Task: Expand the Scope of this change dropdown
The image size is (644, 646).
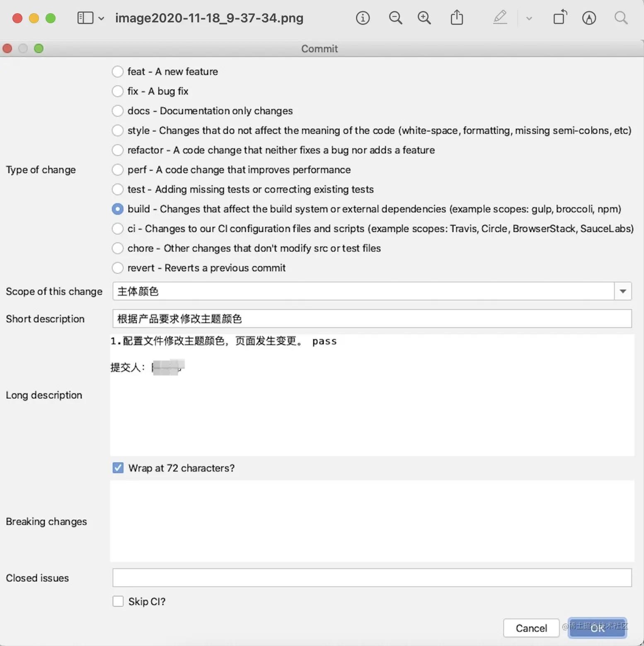Action: (622, 291)
